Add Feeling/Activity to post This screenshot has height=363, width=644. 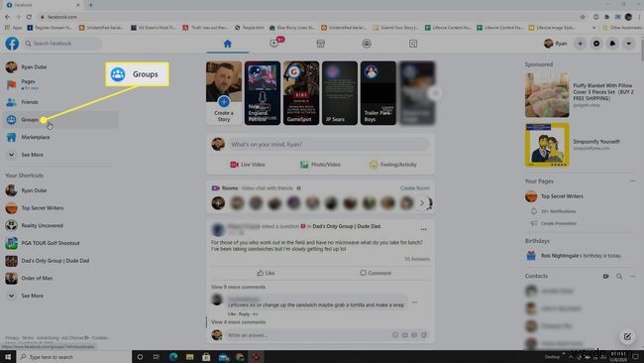393,165
